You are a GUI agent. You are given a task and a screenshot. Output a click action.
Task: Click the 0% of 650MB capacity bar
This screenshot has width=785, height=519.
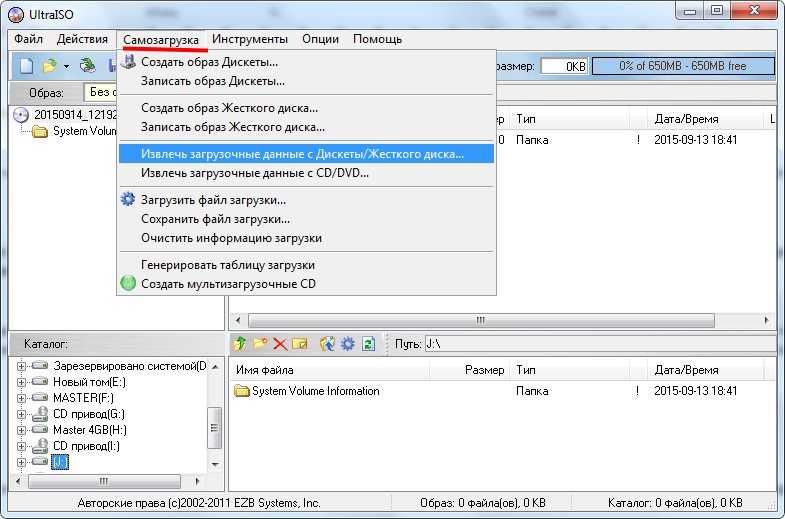[x=683, y=66]
